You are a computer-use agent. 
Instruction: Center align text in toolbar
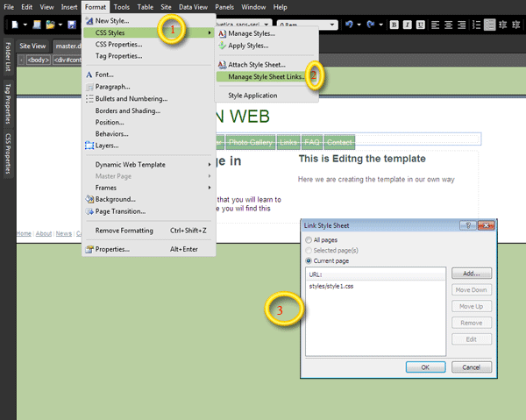coord(449,25)
